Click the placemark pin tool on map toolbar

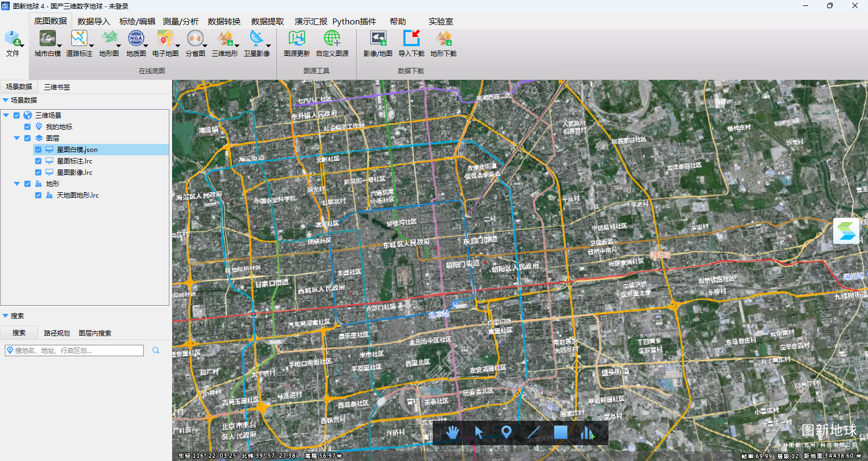[x=506, y=432]
